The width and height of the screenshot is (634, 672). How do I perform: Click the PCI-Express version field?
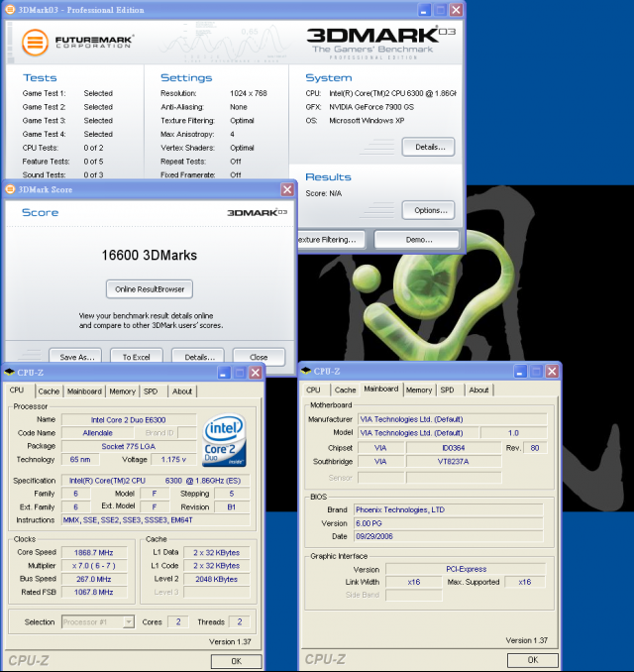click(466, 569)
